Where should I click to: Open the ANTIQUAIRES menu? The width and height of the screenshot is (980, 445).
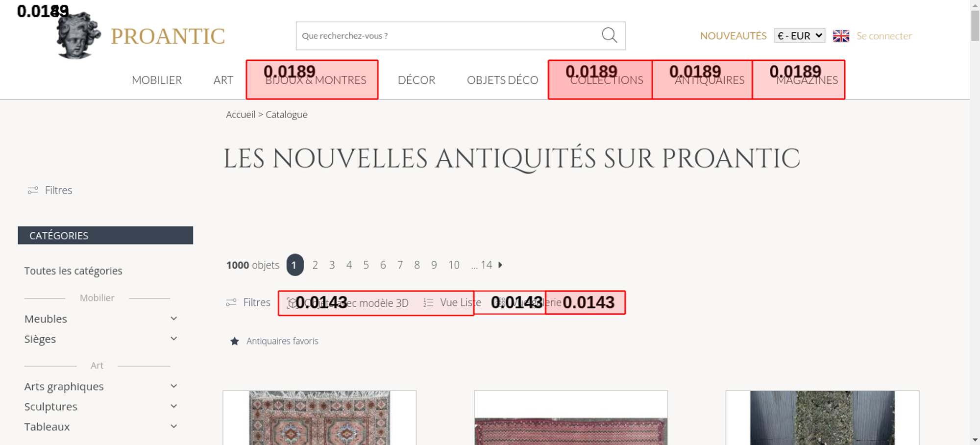click(710, 80)
